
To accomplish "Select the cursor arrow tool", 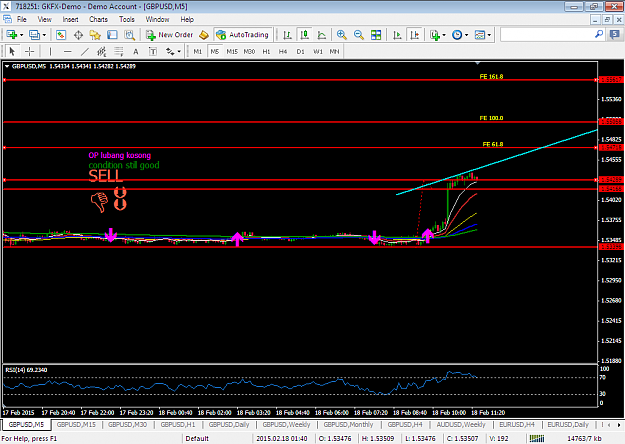I will click(x=12, y=51).
